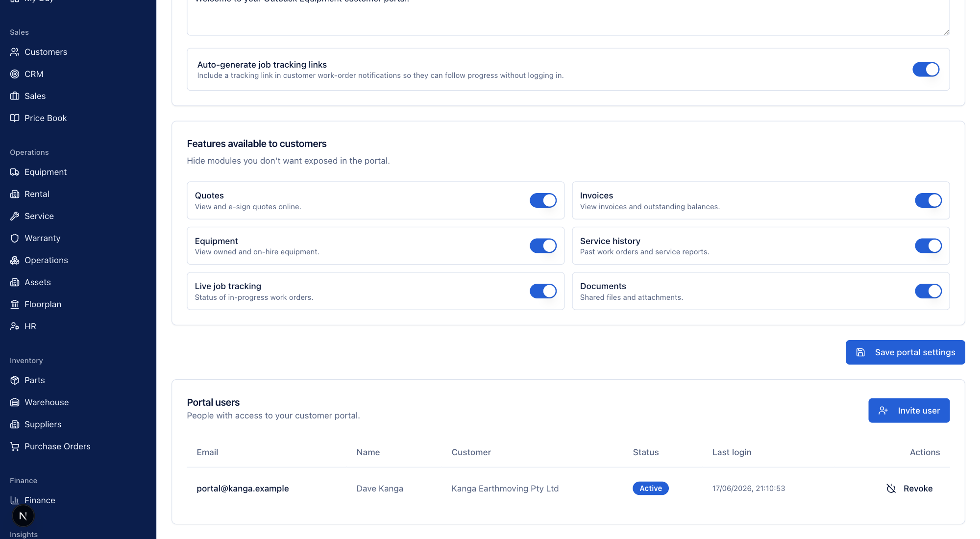Screen dimensions: 980x539
Task: Click the Status column header
Action: click(645, 452)
